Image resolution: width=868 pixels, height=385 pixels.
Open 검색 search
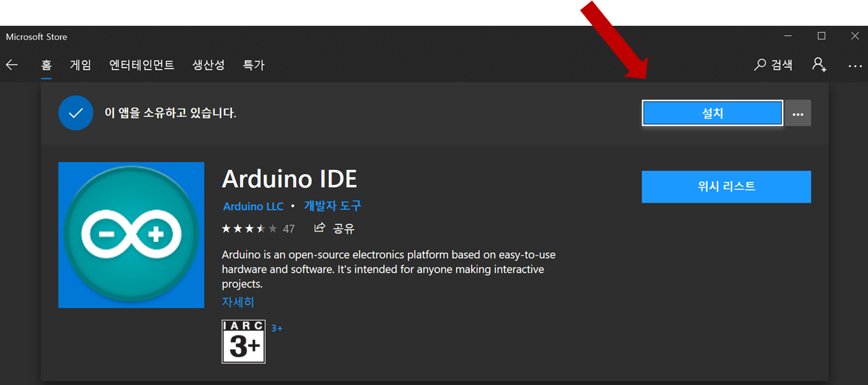773,65
